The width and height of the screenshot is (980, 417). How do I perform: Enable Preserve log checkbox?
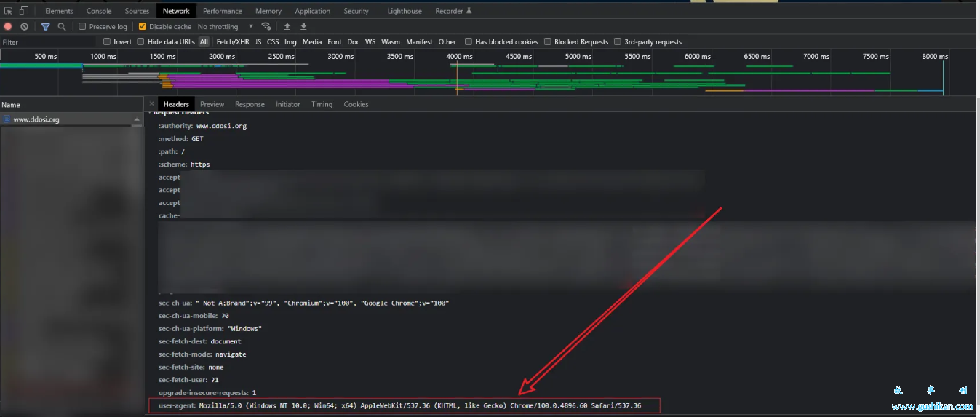tap(82, 27)
